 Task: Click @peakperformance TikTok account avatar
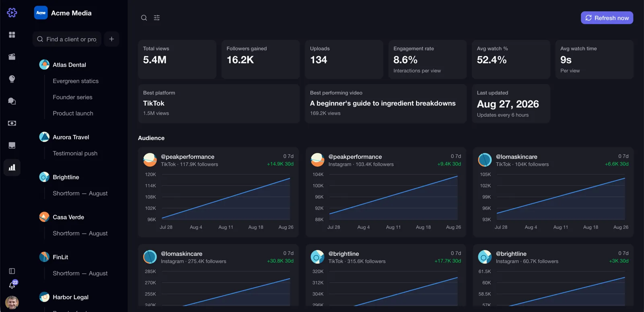[150, 160]
